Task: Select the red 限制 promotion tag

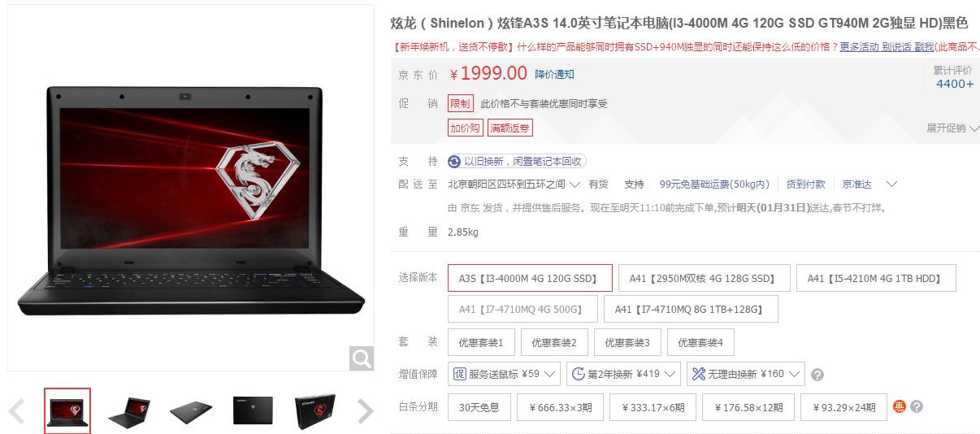Action: [460, 104]
